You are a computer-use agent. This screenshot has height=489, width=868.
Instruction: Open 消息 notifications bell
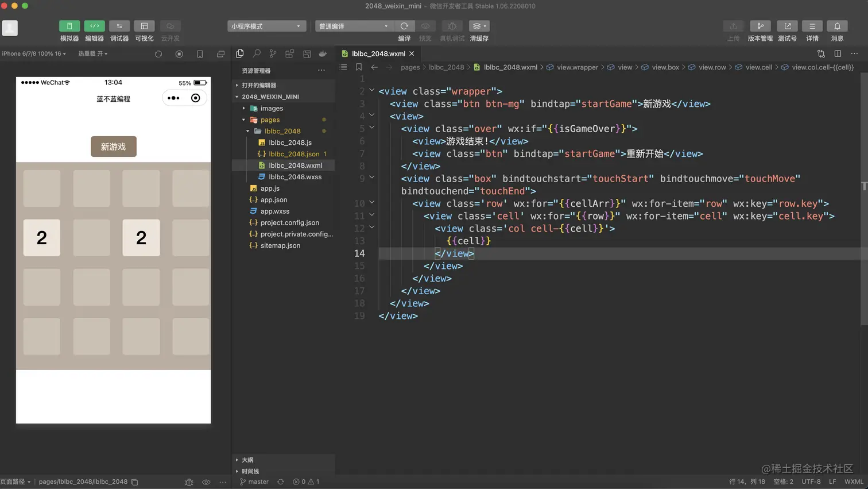(837, 26)
